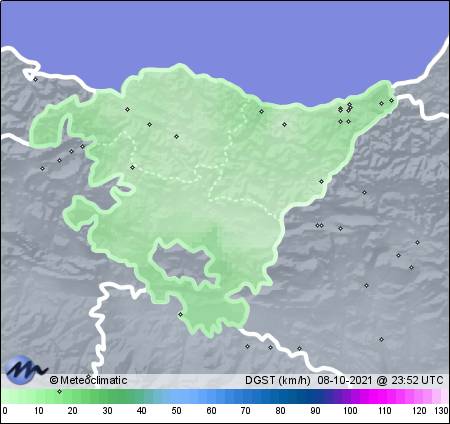The image size is (450, 424).
Task: Click the 100 value on the scale
Action: tap(350, 411)
